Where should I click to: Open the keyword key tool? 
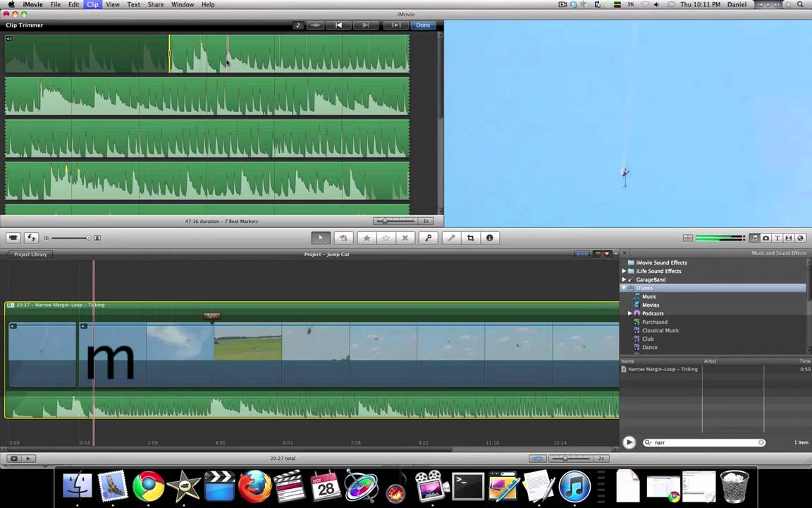click(429, 238)
